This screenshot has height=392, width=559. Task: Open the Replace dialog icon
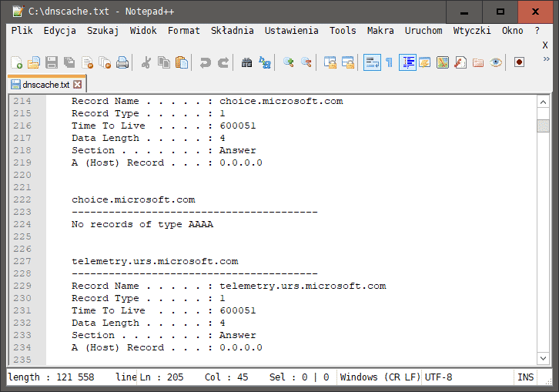click(265, 62)
